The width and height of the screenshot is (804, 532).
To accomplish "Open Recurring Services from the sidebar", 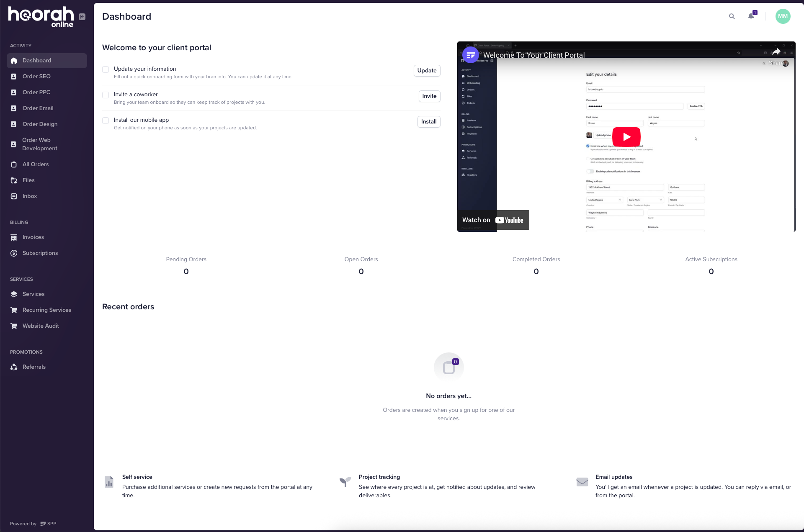I will [46, 310].
